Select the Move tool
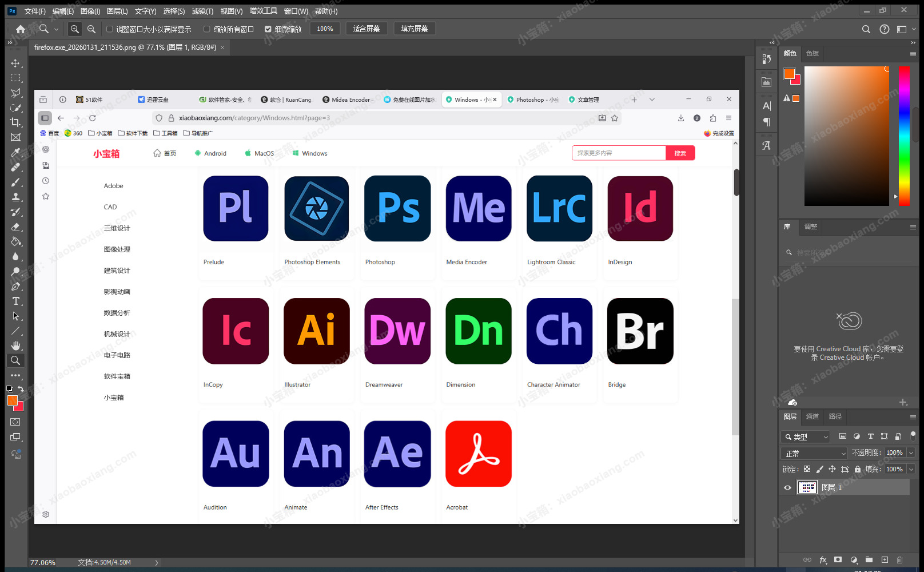 (x=15, y=63)
